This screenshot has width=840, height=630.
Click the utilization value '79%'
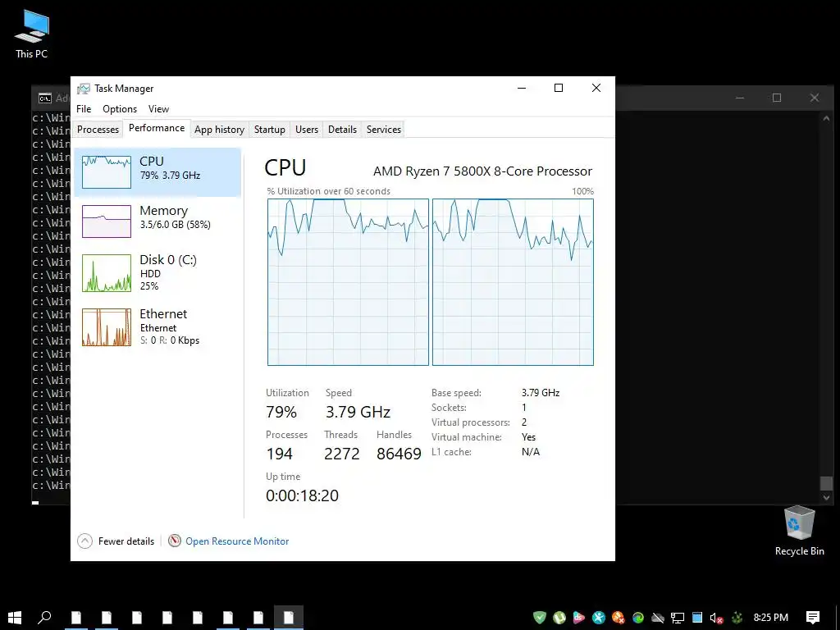pyautogui.click(x=281, y=412)
